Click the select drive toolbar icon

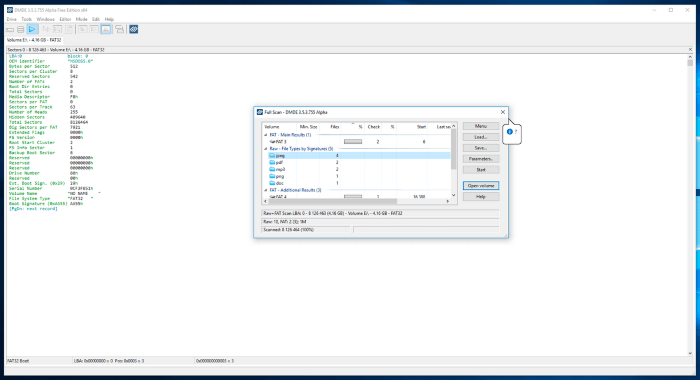click(x=10, y=29)
